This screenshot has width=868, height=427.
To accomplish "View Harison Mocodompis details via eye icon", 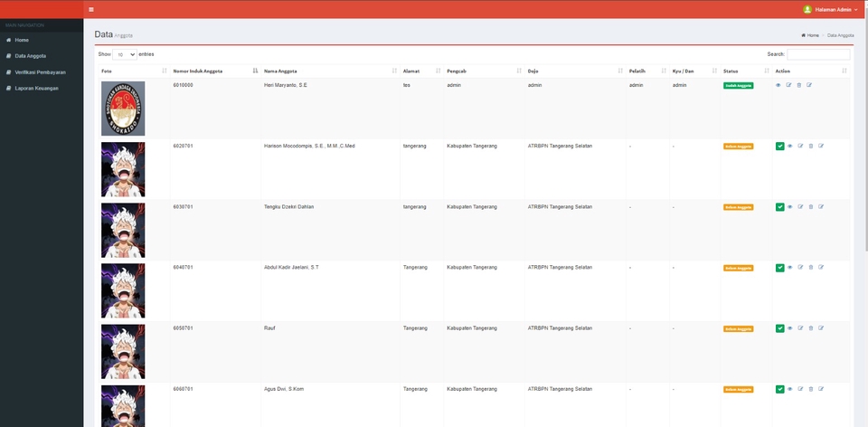I will (x=790, y=147).
